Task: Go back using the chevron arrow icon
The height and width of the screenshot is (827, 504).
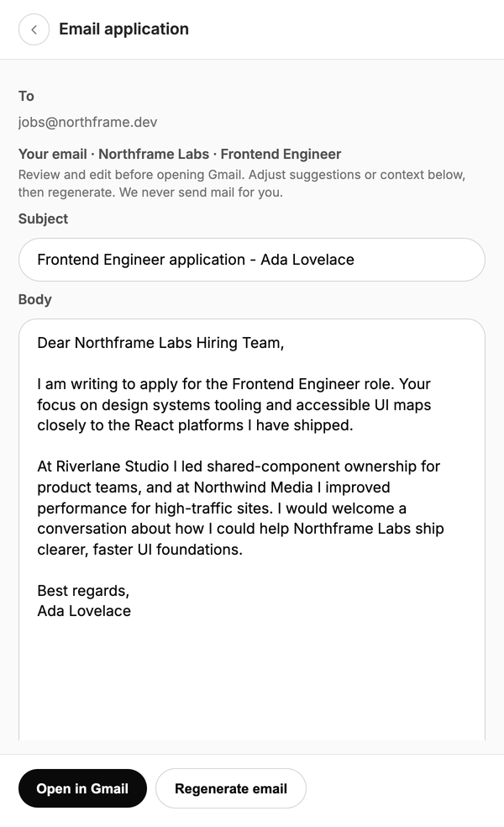Action: pyautogui.click(x=34, y=29)
